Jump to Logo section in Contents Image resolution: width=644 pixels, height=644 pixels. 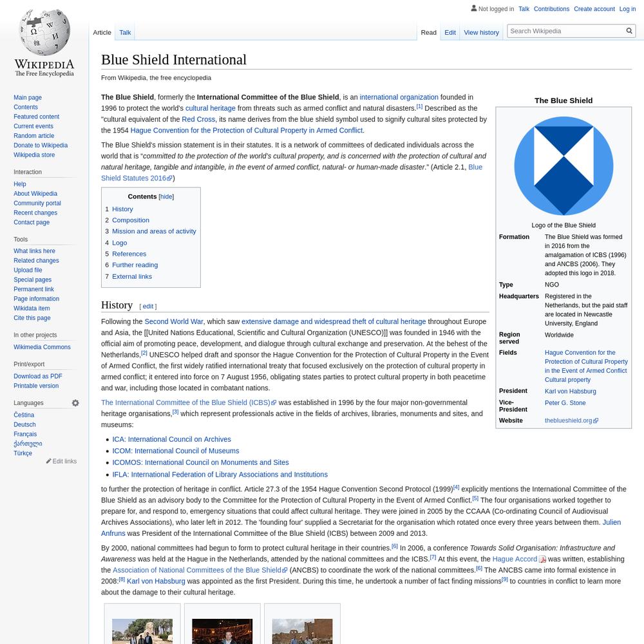[x=120, y=243]
